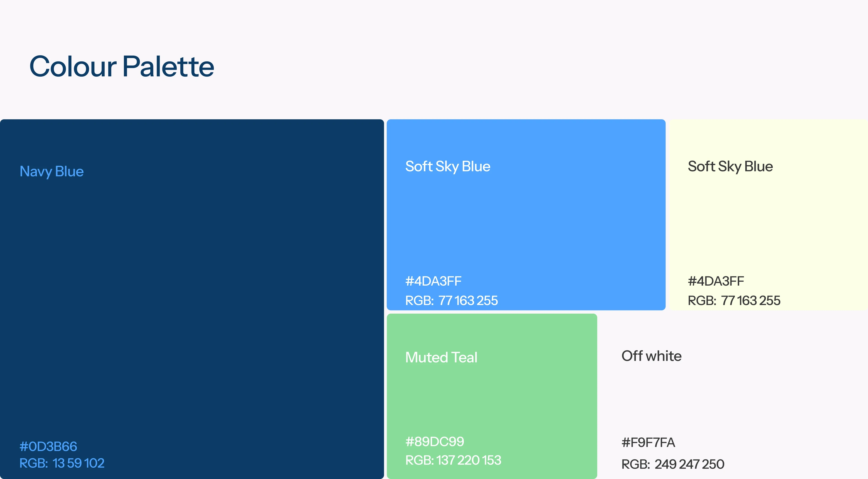The height and width of the screenshot is (479, 868).
Task: Click RGB: 77 163 255 on pale yellow swatch
Action: 734,301
